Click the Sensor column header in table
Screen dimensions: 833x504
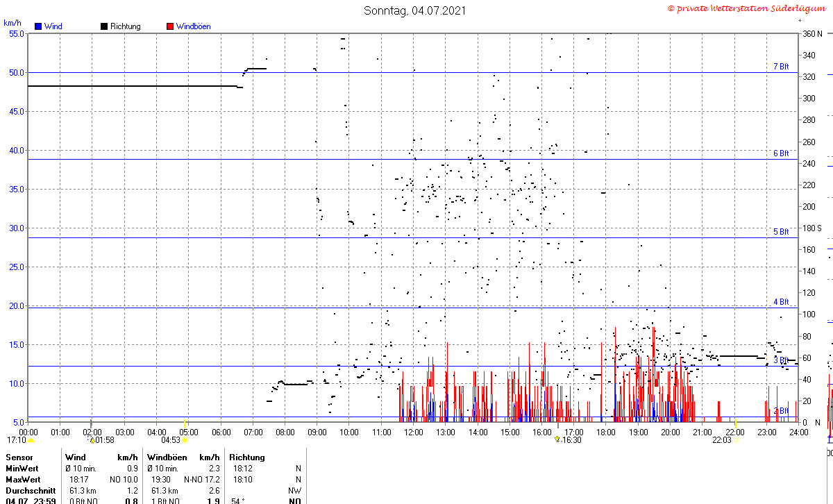tap(19, 457)
